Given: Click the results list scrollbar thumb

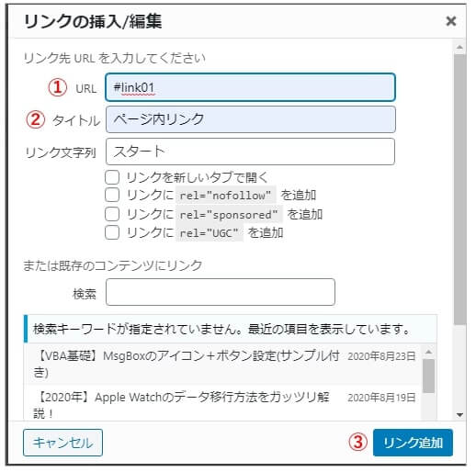Looking at the screenshot, I should point(428,376).
